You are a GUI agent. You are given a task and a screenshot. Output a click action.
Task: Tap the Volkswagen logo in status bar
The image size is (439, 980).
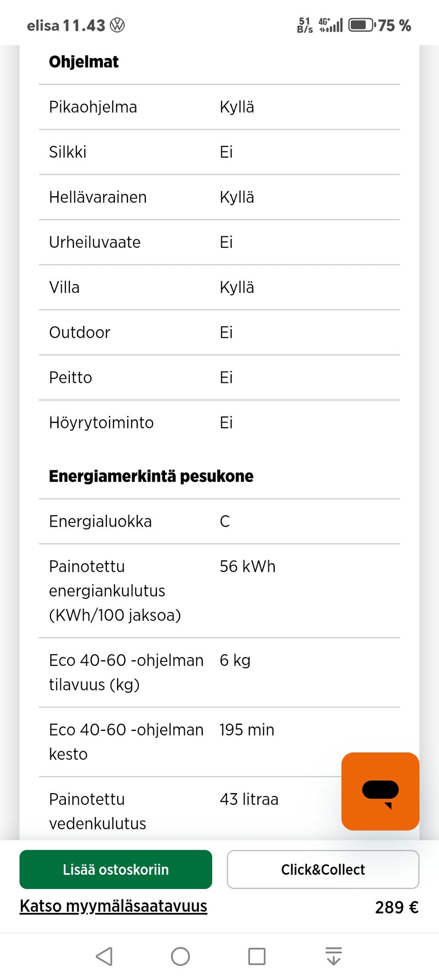pyautogui.click(x=118, y=25)
